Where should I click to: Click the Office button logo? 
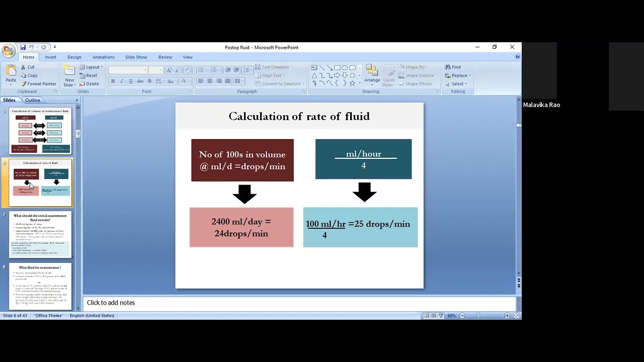click(x=8, y=51)
